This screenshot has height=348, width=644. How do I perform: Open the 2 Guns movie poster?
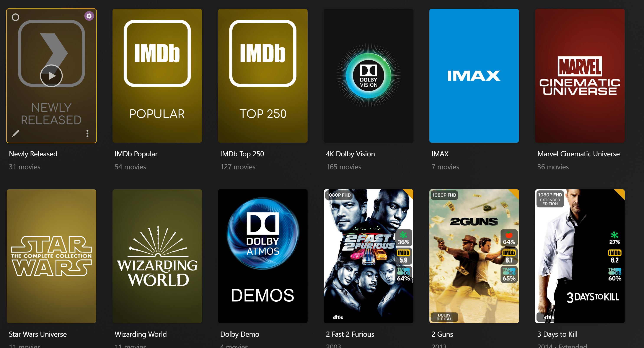[x=474, y=256]
